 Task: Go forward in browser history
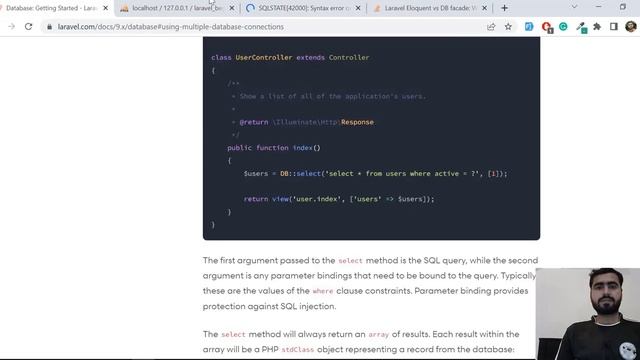(11, 27)
